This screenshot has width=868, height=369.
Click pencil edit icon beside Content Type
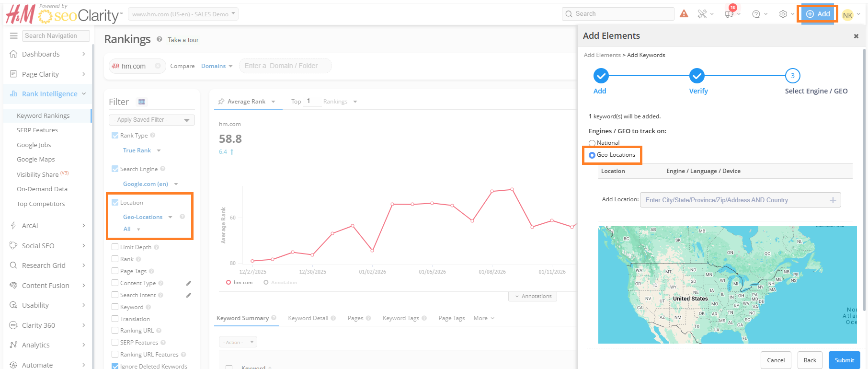coord(189,283)
